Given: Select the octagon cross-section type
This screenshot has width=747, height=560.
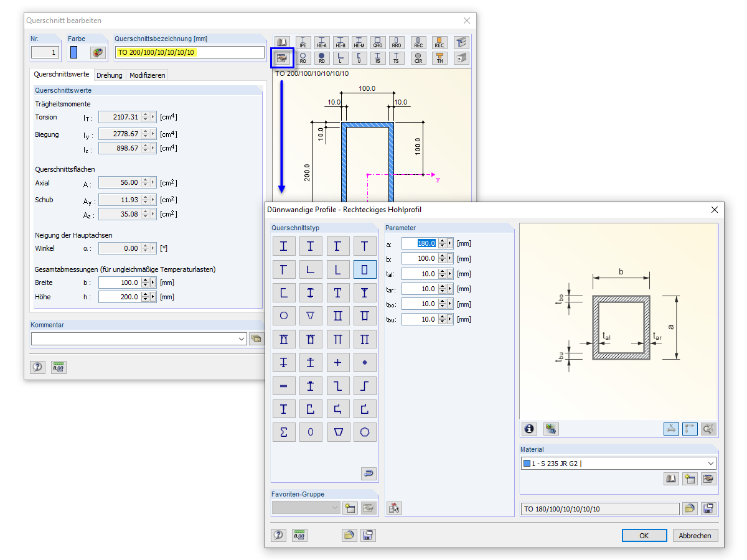Looking at the screenshot, I should coord(365,432).
